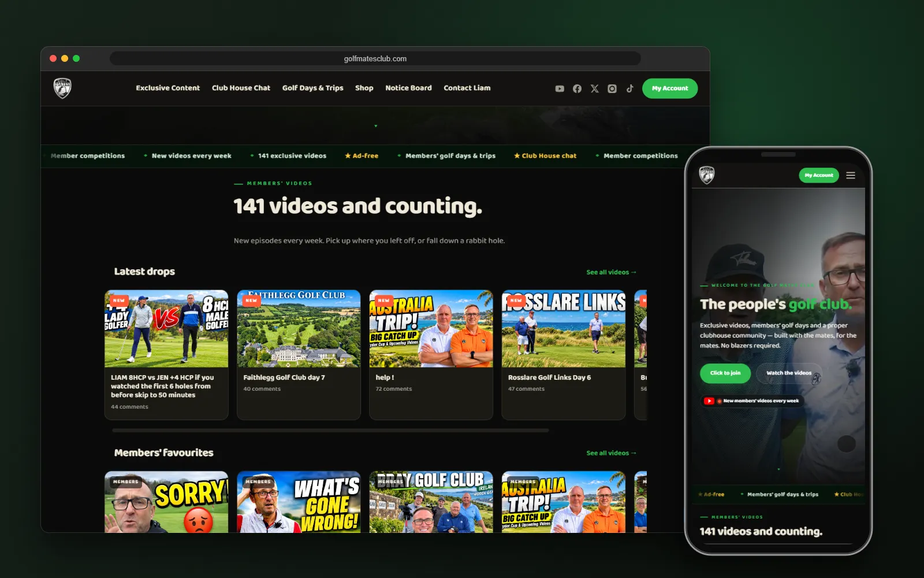The width and height of the screenshot is (924, 578).
Task: Open Golf Days & Trips menu item
Action: [x=312, y=88]
